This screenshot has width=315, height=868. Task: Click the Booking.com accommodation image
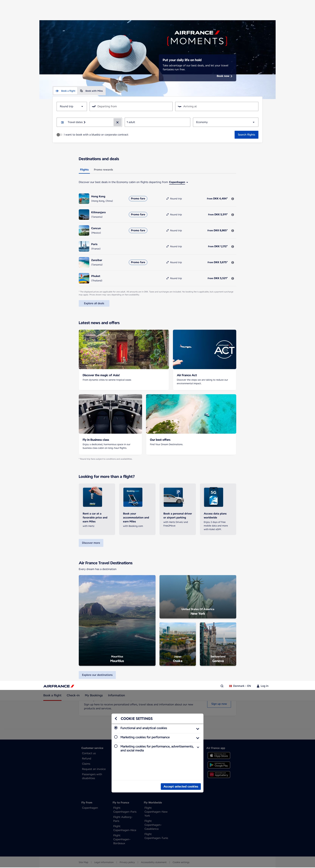coord(133,497)
